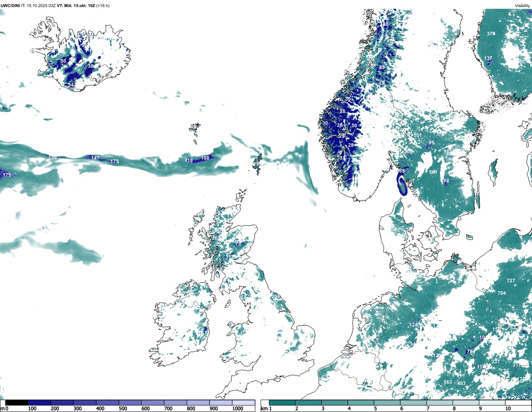Click the value '483' at the bottom of the map
The width and height of the screenshot is (532, 412).
tap(461, 383)
